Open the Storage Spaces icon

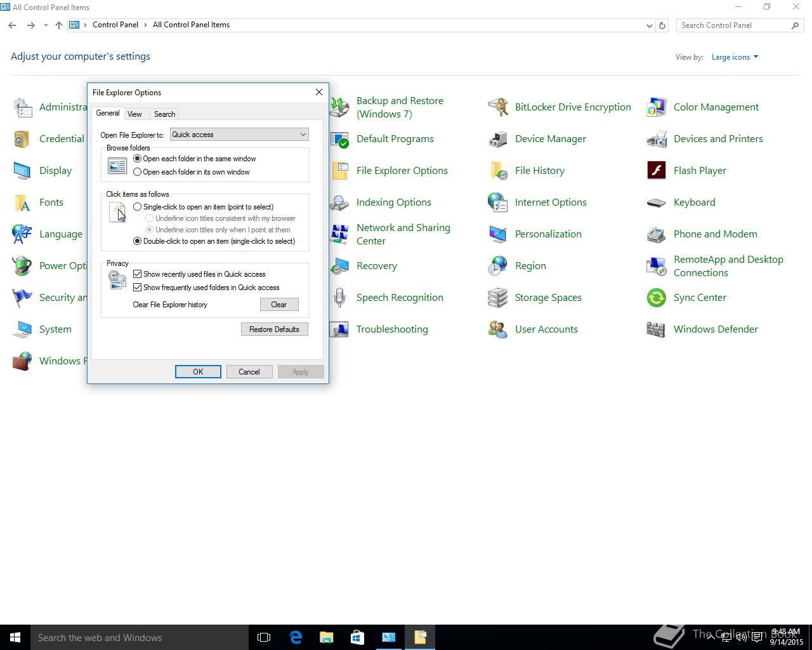498,298
